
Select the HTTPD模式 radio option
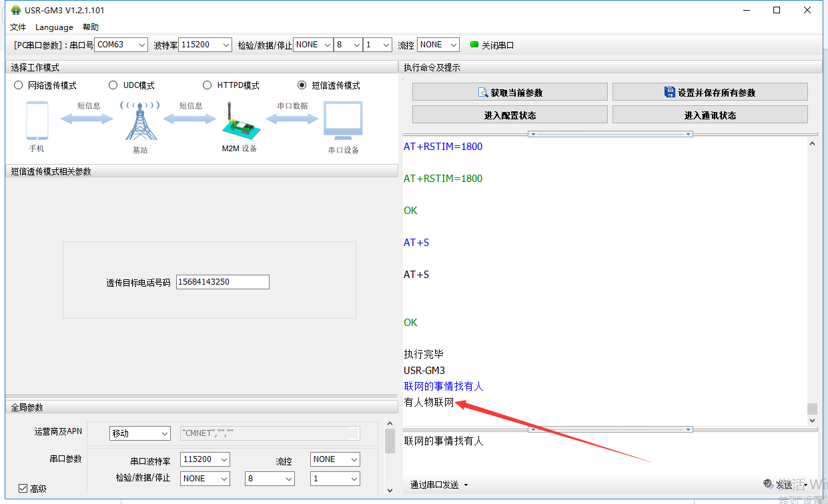[207, 85]
